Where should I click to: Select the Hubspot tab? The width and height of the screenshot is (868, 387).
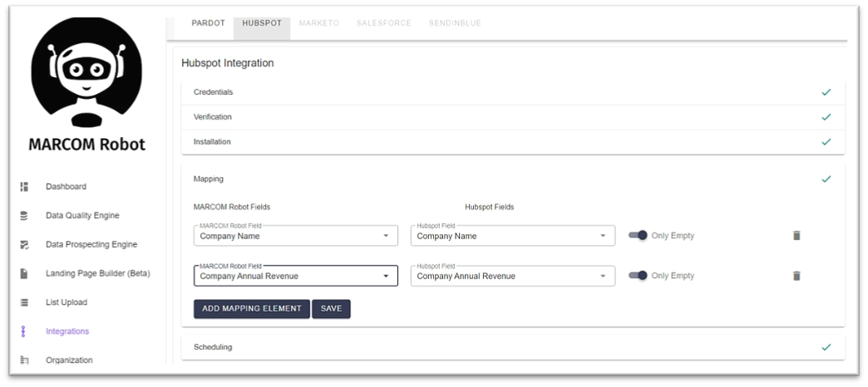tap(262, 23)
